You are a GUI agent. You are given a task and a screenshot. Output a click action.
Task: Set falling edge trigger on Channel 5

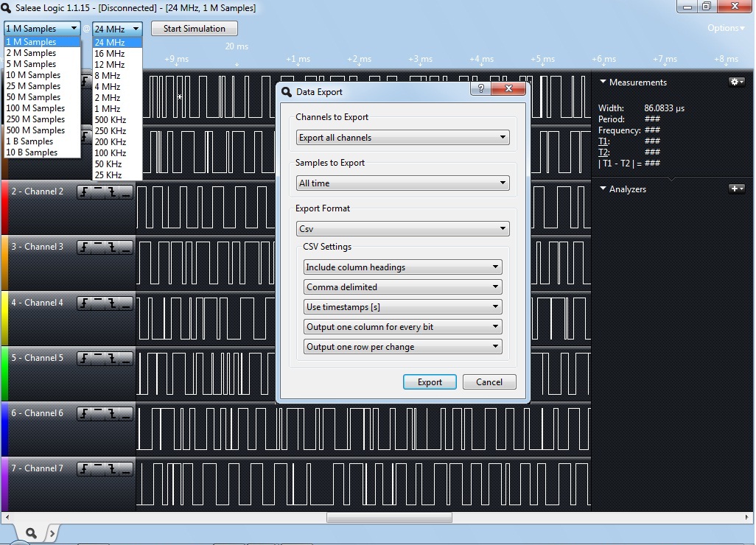[x=112, y=359]
